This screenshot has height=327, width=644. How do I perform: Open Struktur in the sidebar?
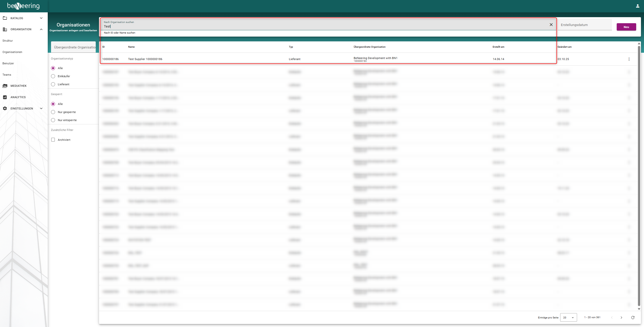pos(8,41)
